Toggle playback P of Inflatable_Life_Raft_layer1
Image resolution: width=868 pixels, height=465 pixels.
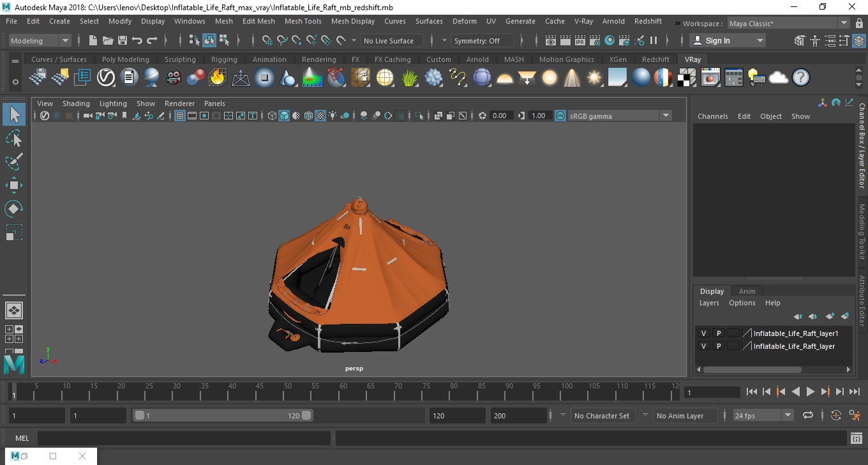pyautogui.click(x=719, y=333)
